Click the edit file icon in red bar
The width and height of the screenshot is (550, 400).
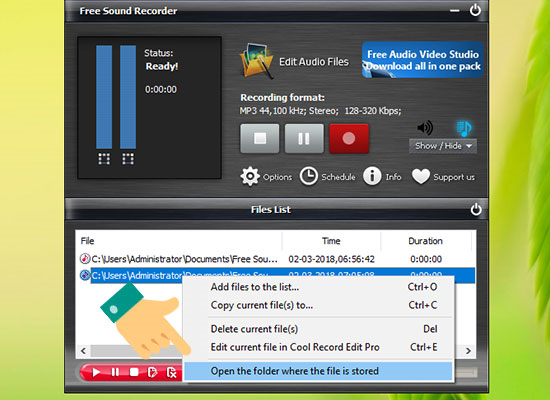152,372
